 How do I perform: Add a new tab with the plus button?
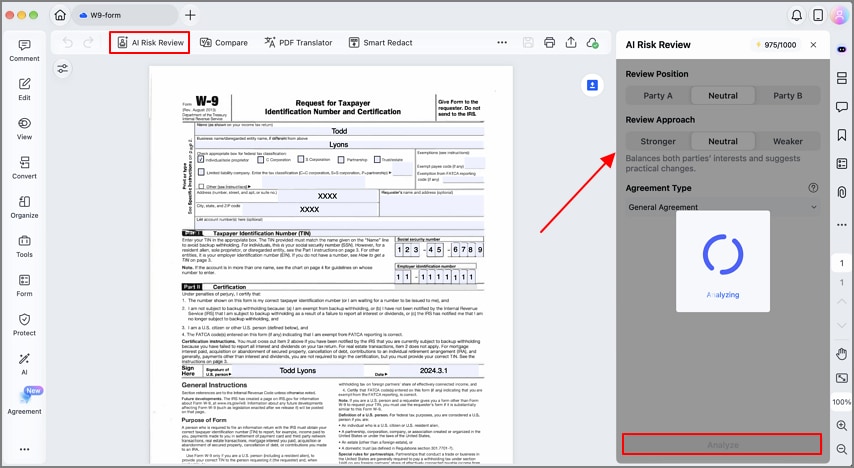[190, 15]
